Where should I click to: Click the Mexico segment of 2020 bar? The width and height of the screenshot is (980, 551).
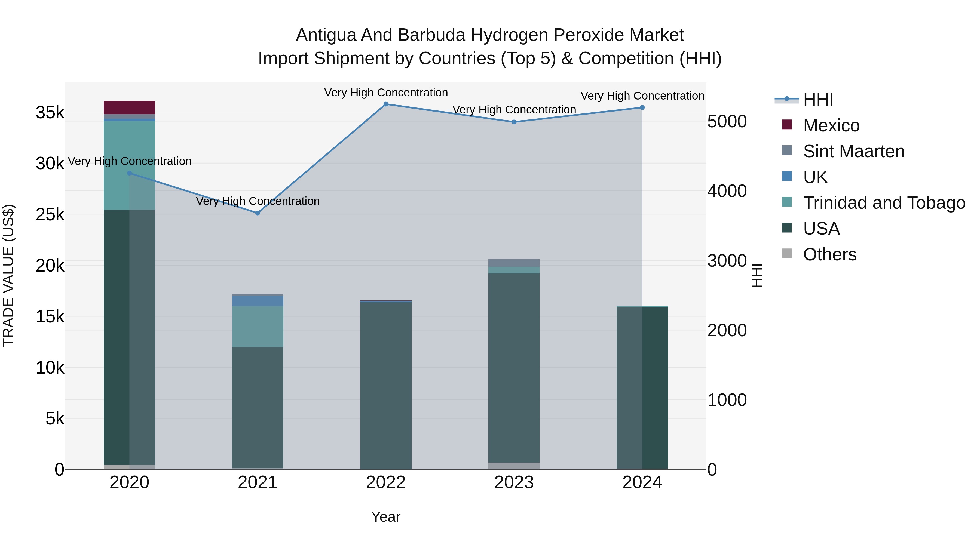point(129,107)
